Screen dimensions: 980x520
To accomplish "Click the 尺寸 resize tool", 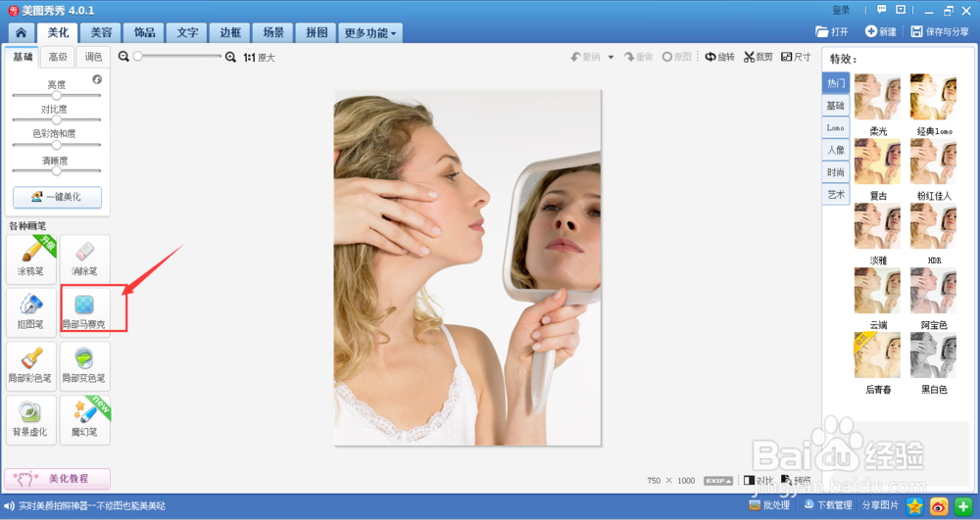I will pos(796,57).
